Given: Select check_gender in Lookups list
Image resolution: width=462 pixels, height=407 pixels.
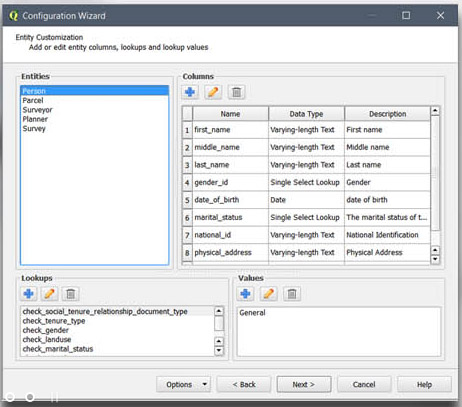Looking at the screenshot, I should (x=46, y=330).
